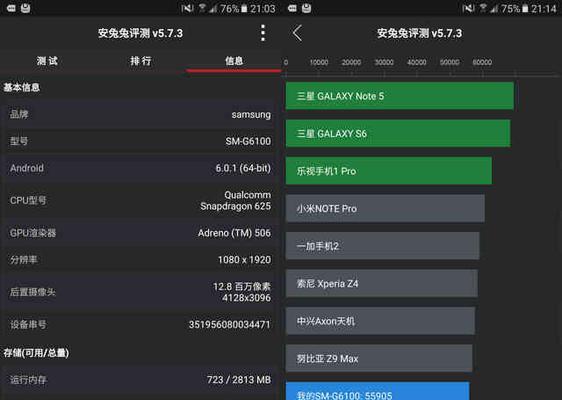Tap the 型号 SM-G6100 row

[x=140, y=141]
